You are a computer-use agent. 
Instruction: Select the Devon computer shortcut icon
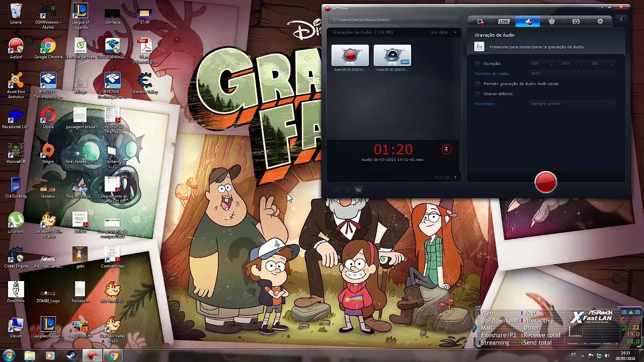[16, 327]
